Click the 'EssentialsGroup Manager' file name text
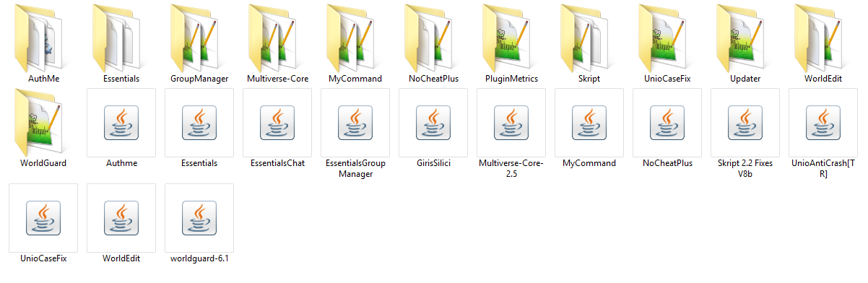 pos(355,168)
